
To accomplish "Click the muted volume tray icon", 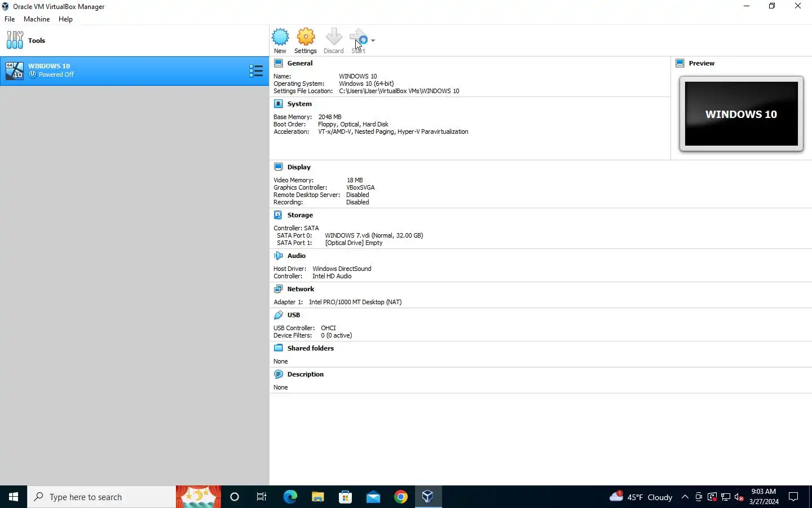I will (x=739, y=497).
